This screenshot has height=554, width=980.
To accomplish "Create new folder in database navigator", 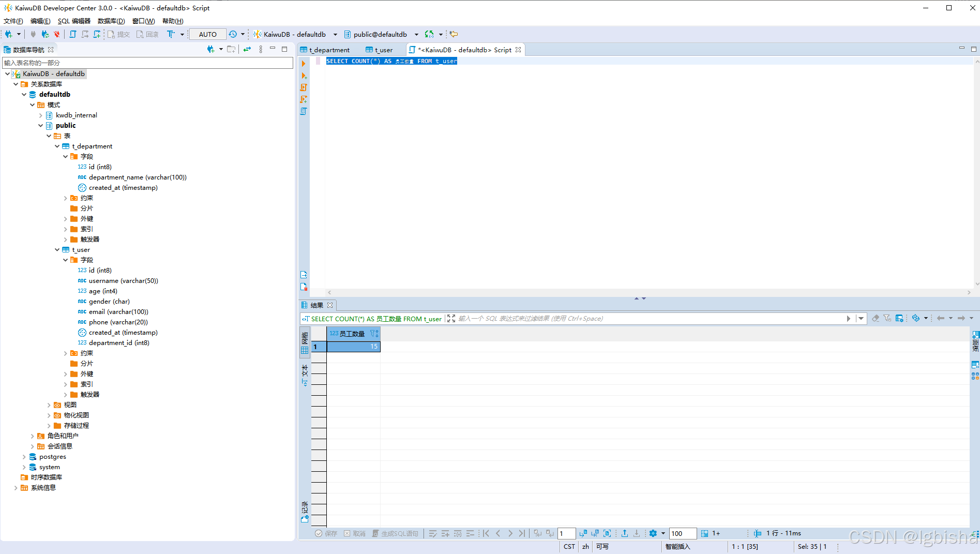I will 231,49.
